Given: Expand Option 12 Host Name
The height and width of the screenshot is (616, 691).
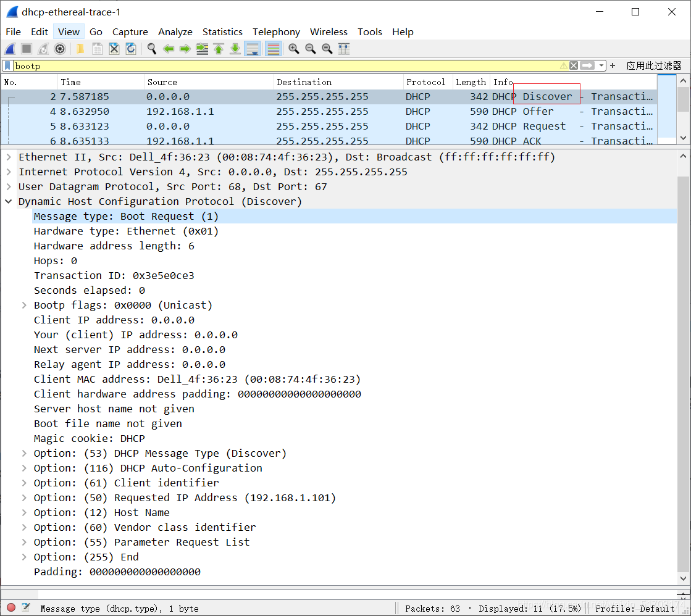Looking at the screenshot, I should point(24,512).
